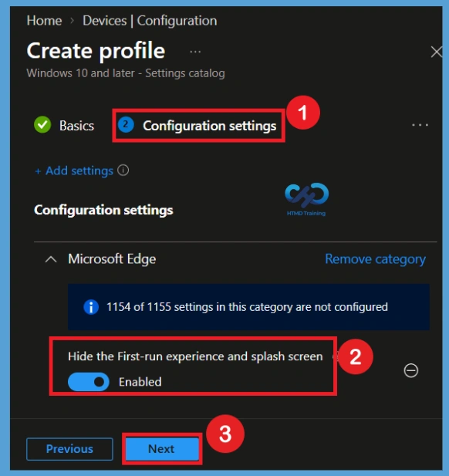Click the Home breadcrumb link
Image resolution: width=449 pixels, height=476 pixels.
click(44, 21)
